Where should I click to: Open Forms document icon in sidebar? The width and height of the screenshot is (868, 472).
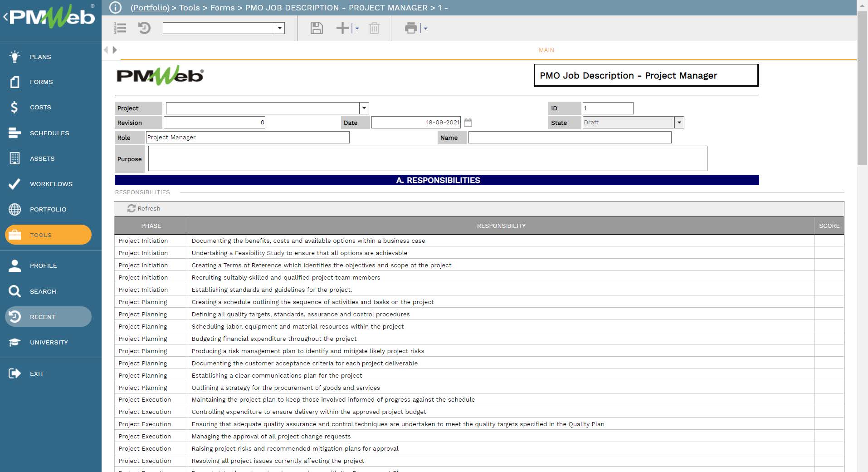click(15, 82)
